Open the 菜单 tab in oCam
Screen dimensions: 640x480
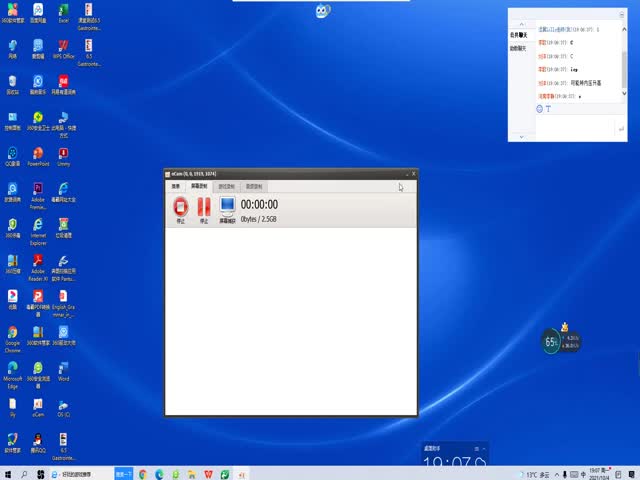(x=175, y=186)
